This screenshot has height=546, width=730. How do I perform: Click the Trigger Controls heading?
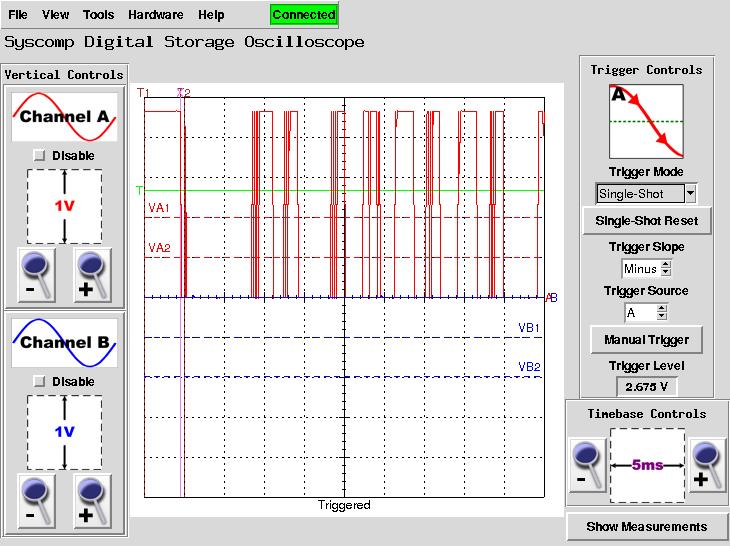tap(646, 70)
